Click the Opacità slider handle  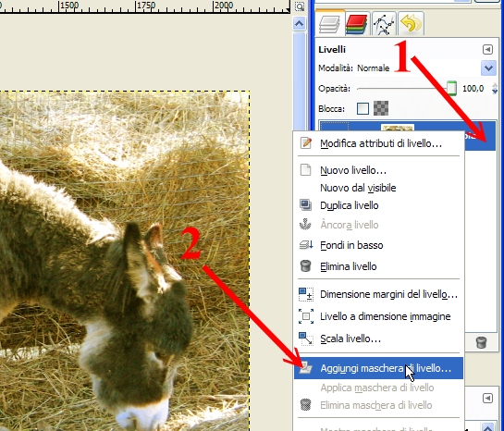451,89
